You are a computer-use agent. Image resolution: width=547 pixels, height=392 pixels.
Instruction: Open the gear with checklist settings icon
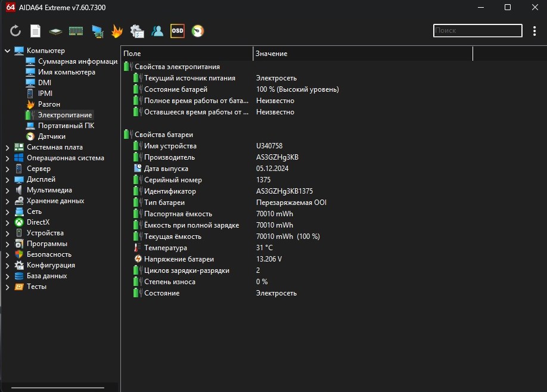(x=137, y=31)
